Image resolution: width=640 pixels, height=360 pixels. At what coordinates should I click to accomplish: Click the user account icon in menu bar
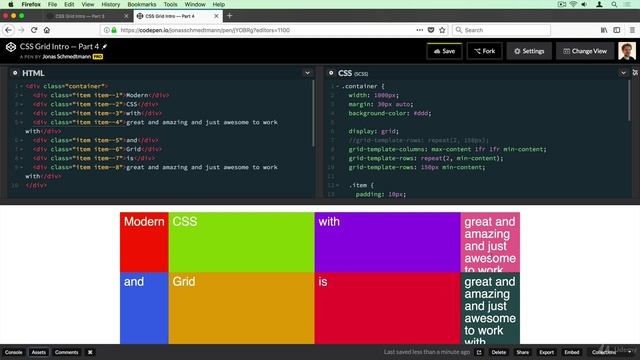tap(600, 4)
